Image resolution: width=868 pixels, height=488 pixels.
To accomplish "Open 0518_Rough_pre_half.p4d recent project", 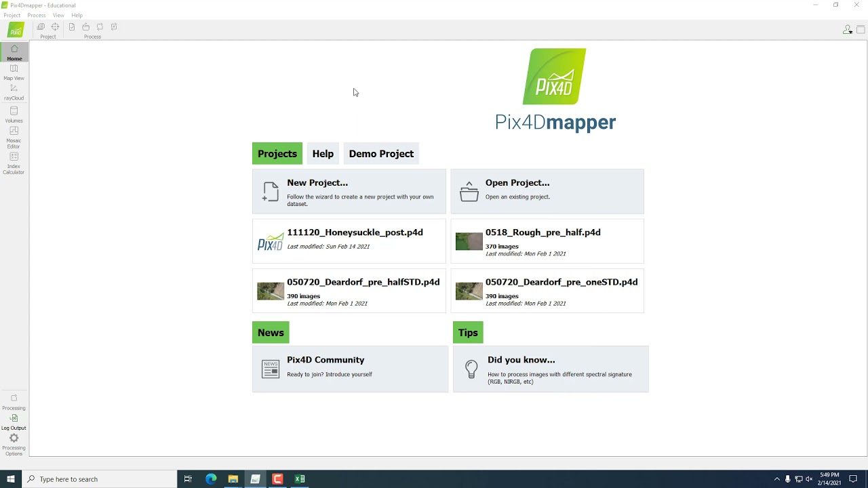I will pyautogui.click(x=547, y=241).
